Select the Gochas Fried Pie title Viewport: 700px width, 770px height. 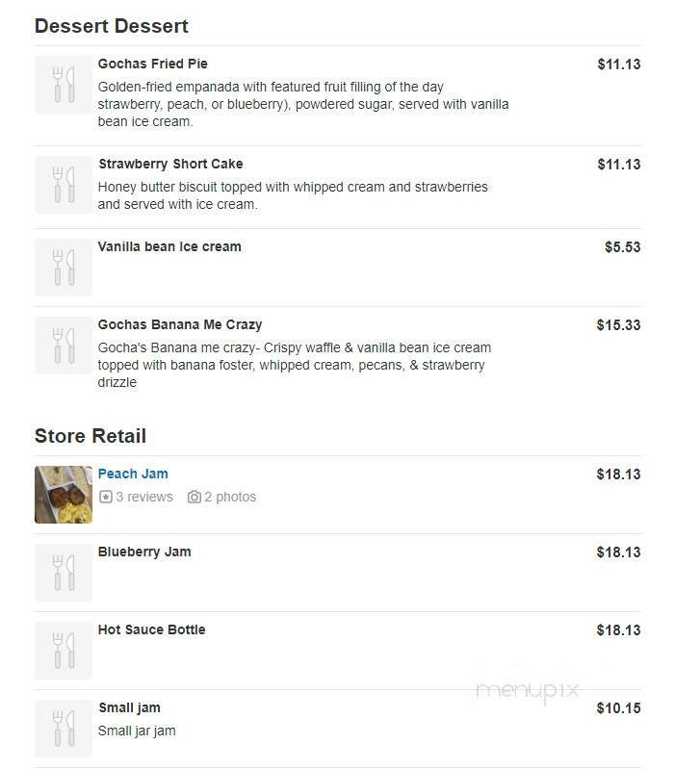click(x=152, y=64)
